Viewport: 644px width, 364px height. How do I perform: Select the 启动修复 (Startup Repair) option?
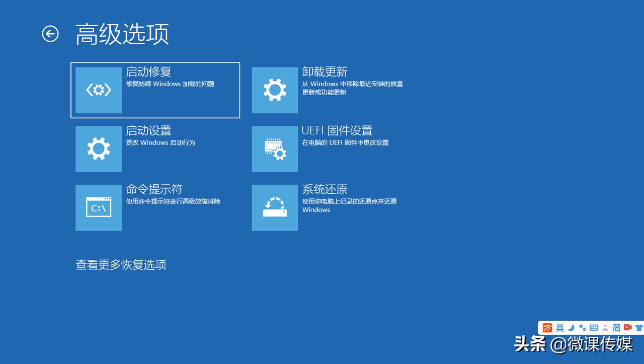coord(156,90)
